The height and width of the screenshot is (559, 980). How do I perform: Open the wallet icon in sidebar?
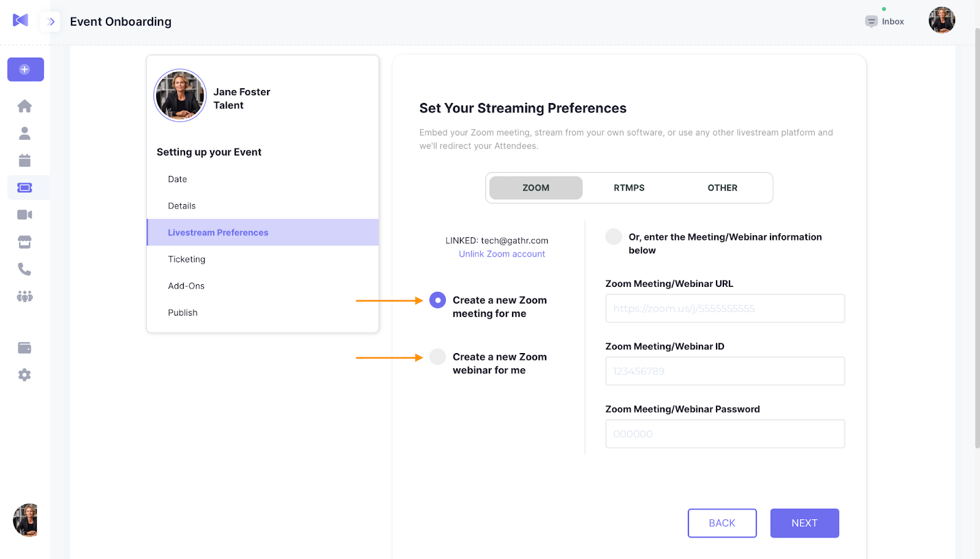24,348
